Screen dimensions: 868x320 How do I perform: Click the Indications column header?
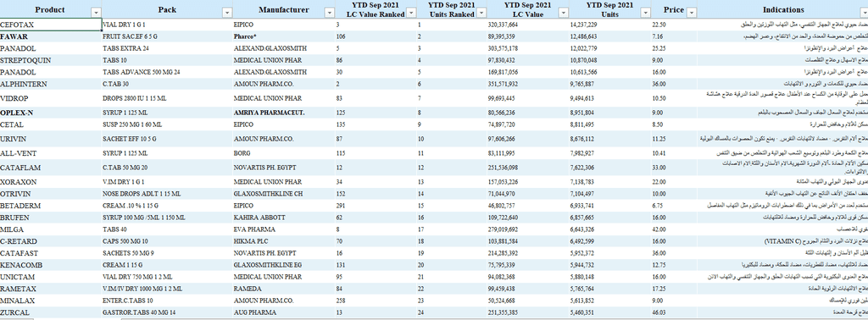782,9
